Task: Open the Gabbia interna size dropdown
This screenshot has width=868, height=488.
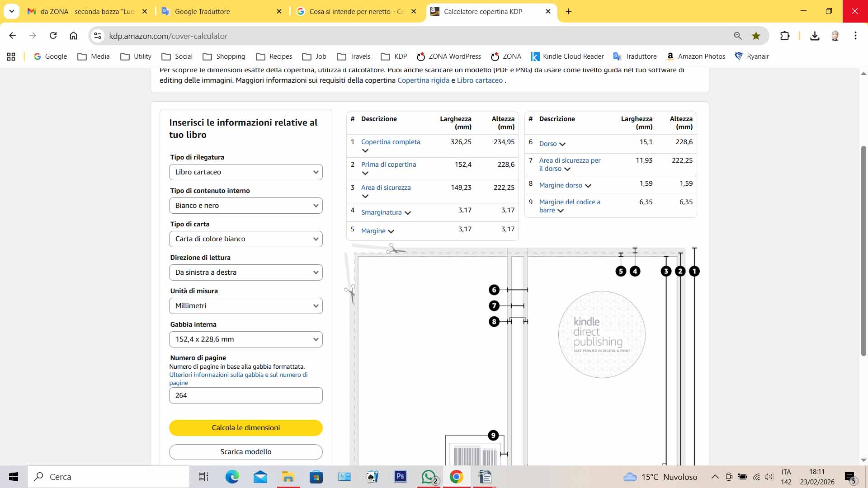Action: click(245, 339)
